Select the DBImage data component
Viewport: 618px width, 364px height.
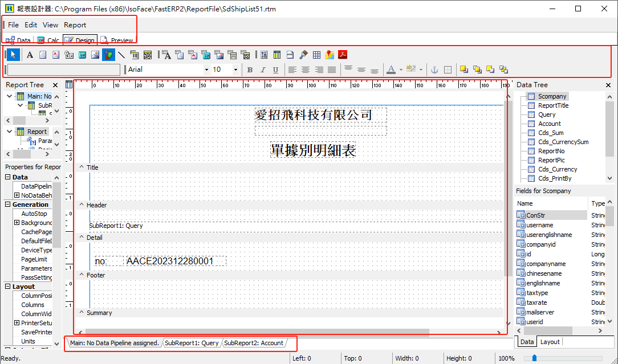click(x=219, y=55)
